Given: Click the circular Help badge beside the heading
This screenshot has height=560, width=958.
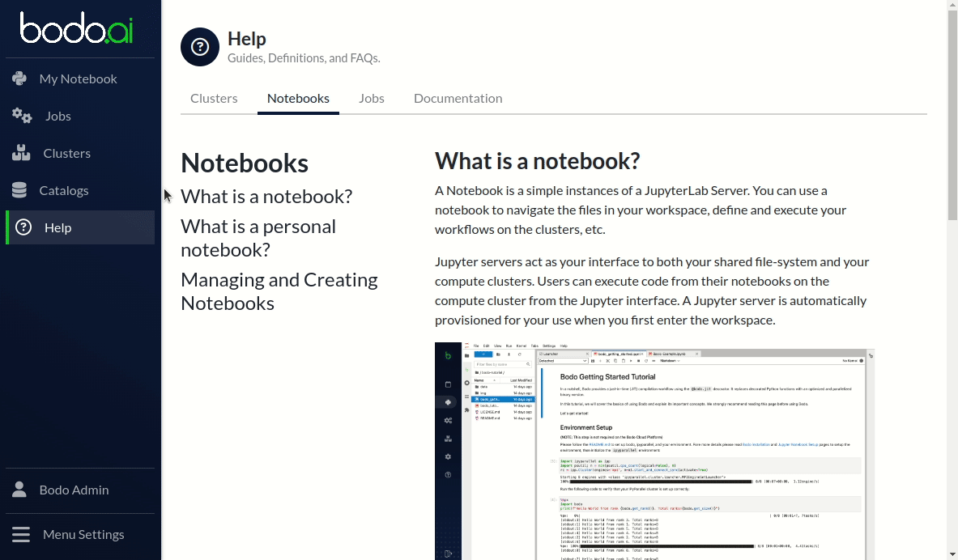Looking at the screenshot, I should 199,46.
